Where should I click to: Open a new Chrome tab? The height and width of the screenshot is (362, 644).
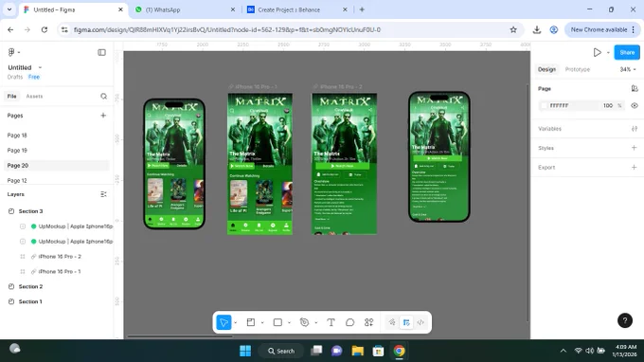[362, 9]
